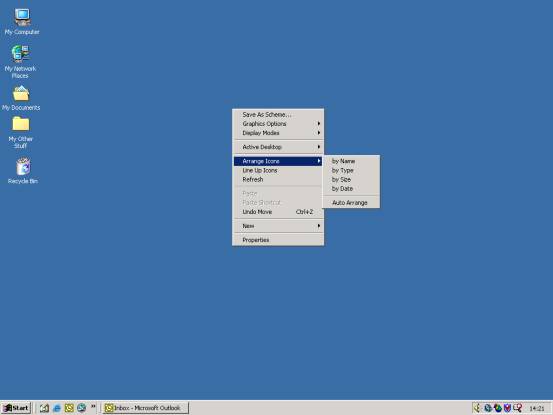Image resolution: width=553 pixels, height=415 pixels.
Task: Choose Line Up Icons
Action: tap(278, 170)
